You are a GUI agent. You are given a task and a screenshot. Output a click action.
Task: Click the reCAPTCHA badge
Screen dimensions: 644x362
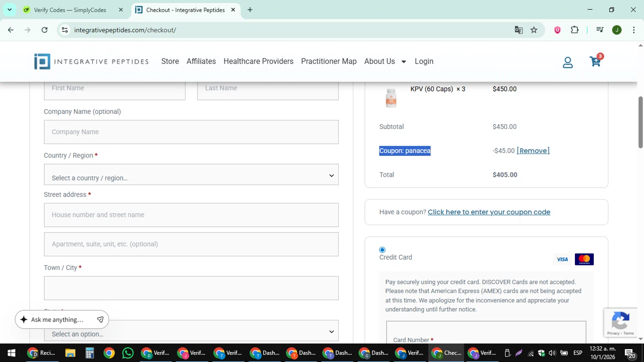[620, 322]
